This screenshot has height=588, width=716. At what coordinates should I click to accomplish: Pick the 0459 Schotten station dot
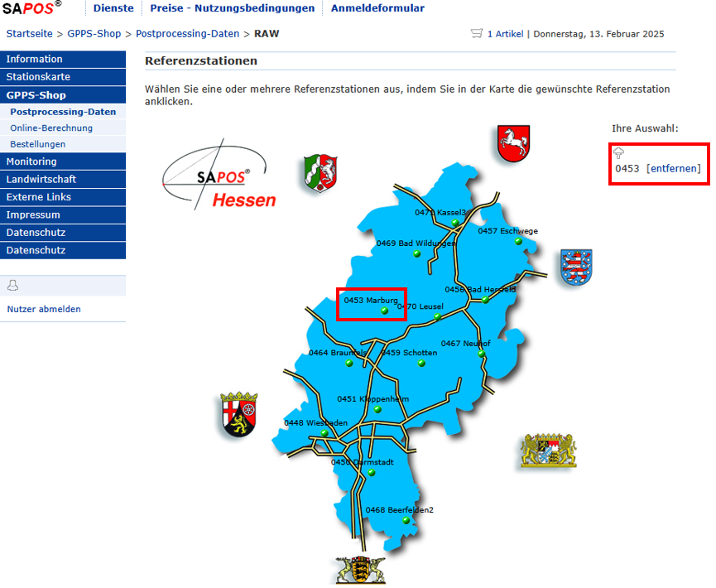point(421,364)
